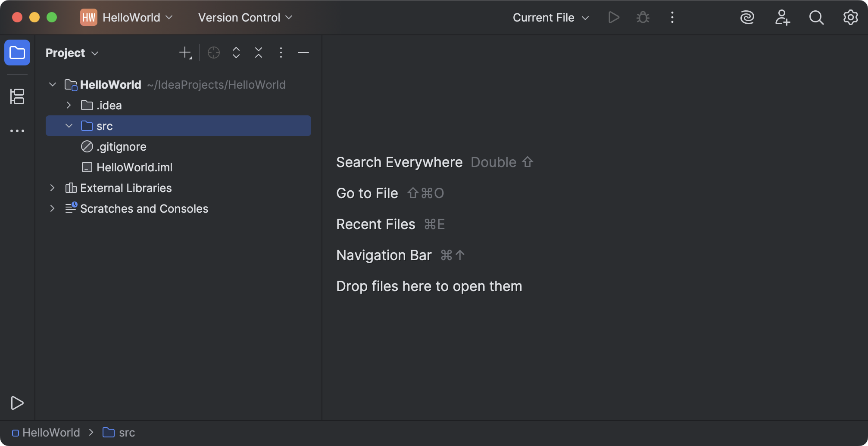Expand External Libraries node

click(x=53, y=188)
